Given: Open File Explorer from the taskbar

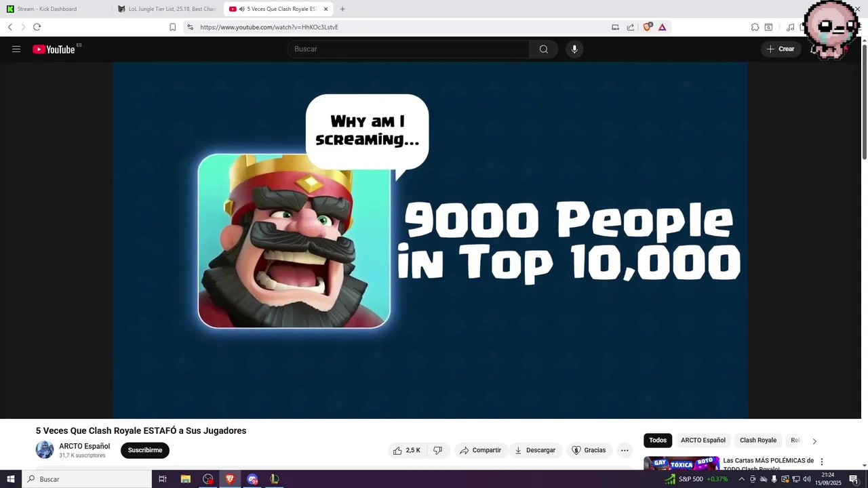Looking at the screenshot, I should click(186, 479).
